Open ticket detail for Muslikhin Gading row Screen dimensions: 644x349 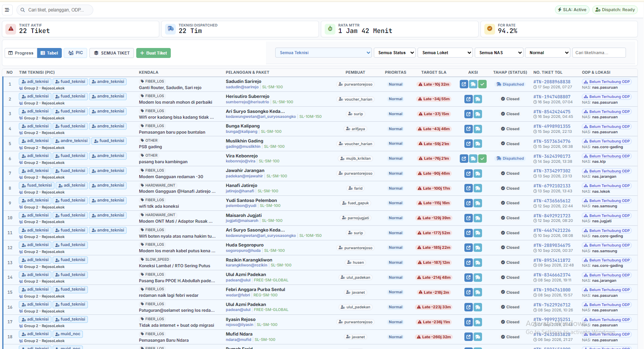tap(469, 144)
